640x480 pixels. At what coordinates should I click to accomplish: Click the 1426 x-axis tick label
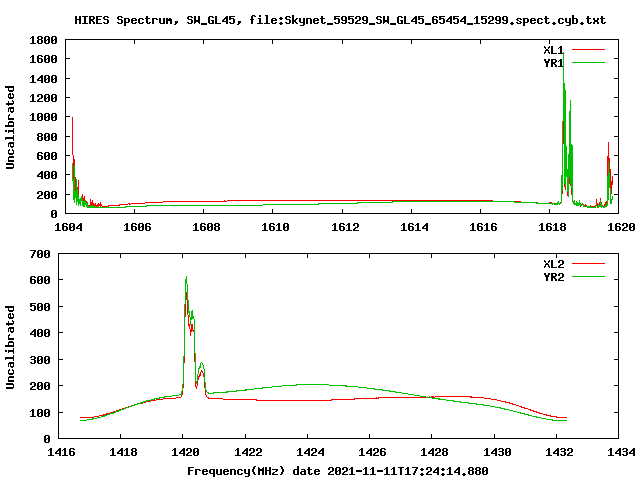[372, 452]
